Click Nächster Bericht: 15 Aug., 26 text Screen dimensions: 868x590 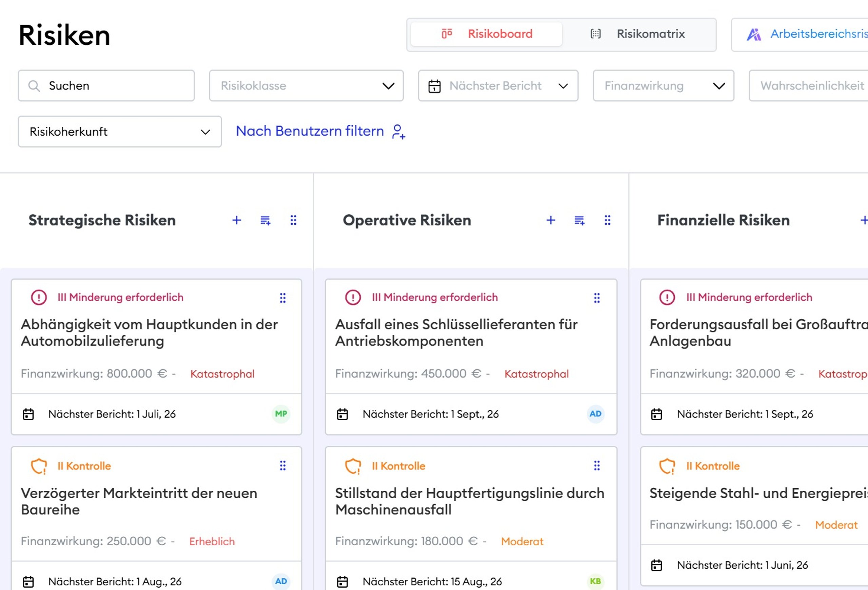(x=432, y=582)
